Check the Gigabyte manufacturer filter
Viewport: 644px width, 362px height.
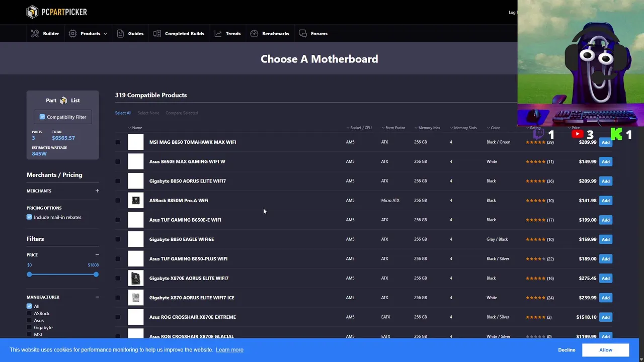point(29,327)
